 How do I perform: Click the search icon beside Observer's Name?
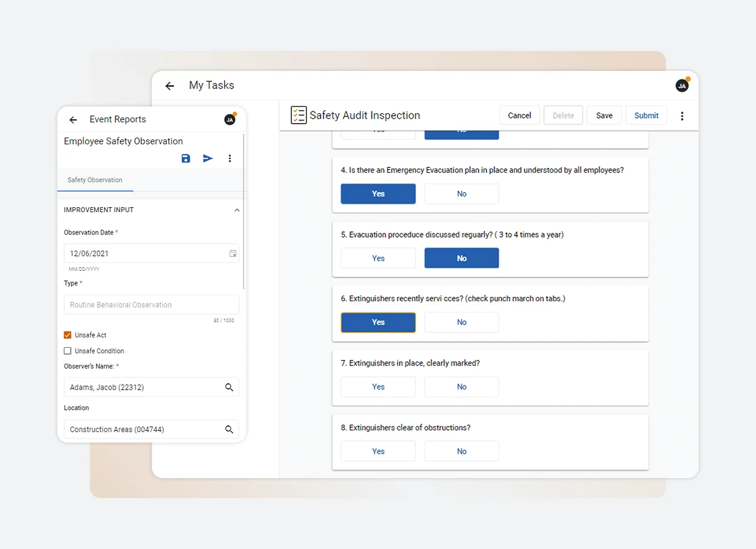(x=229, y=387)
